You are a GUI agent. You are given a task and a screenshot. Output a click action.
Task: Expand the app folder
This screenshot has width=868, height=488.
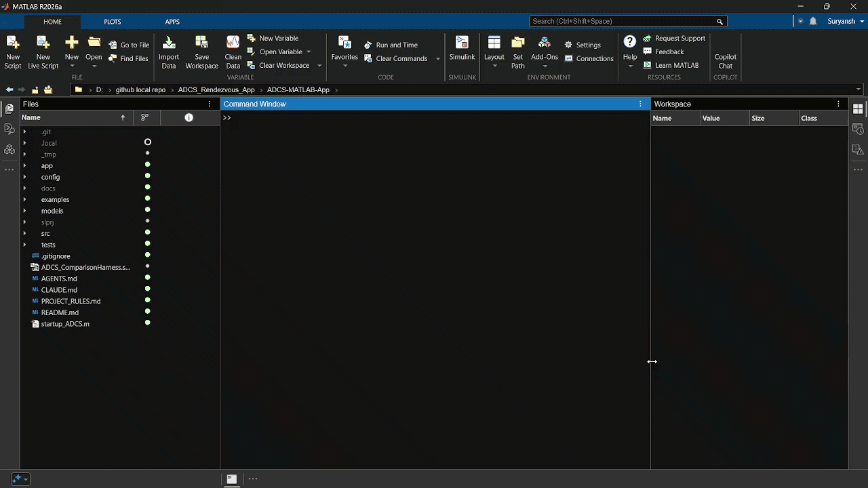(25, 165)
